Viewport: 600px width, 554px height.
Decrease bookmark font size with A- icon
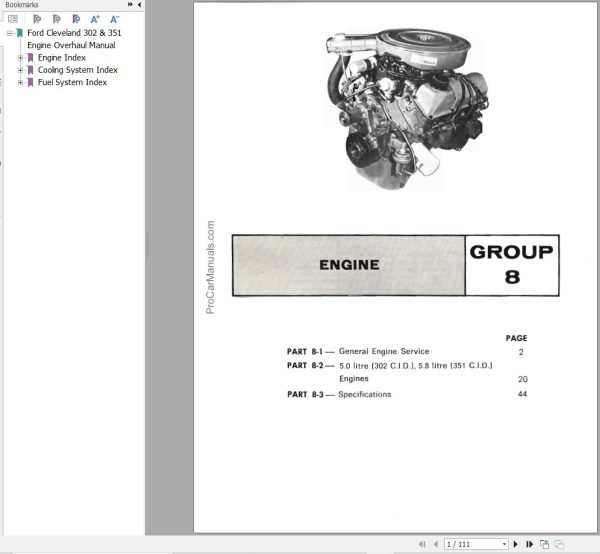point(114,19)
